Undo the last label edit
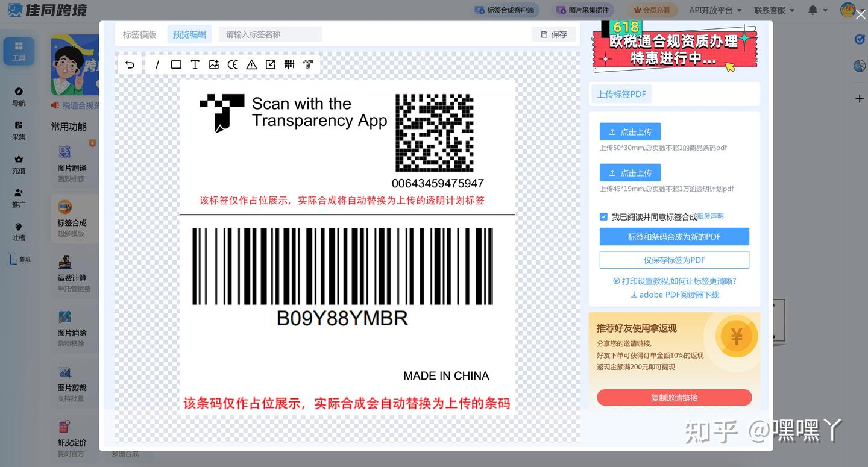The width and height of the screenshot is (868, 467). (x=130, y=64)
